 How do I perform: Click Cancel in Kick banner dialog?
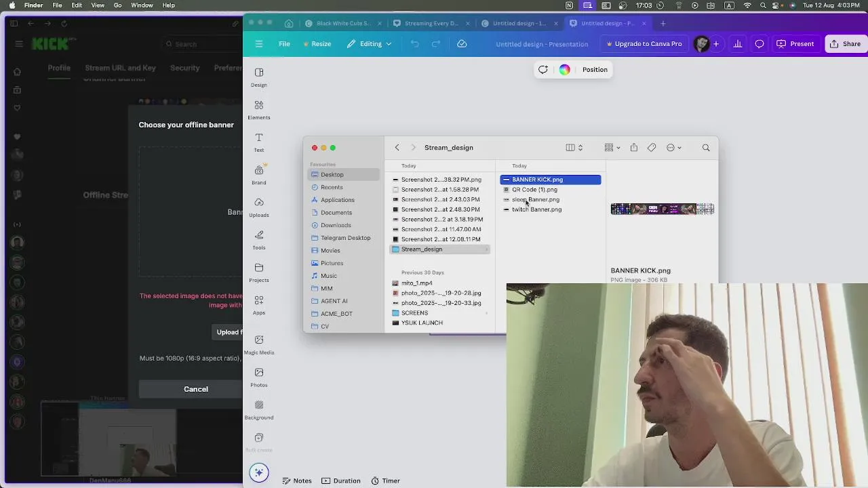[196, 389]
